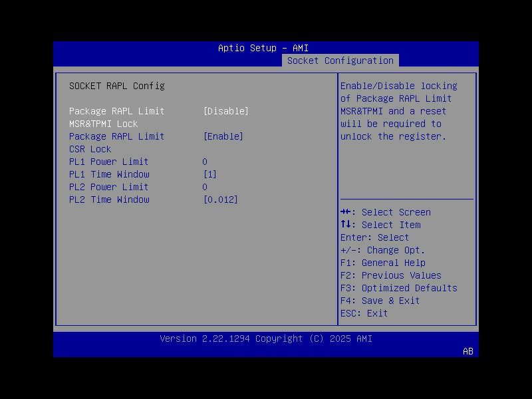Disable Package RAPL Limit MSR&TPMI Lock
532x399 pixels.
pos(225,111)
